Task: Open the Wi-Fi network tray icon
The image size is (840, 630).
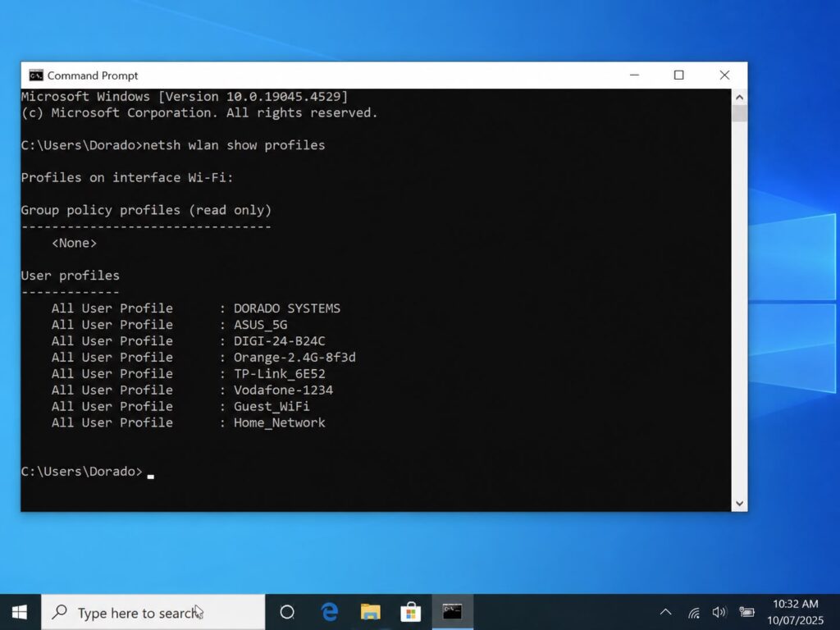Action: coord(694,612)
